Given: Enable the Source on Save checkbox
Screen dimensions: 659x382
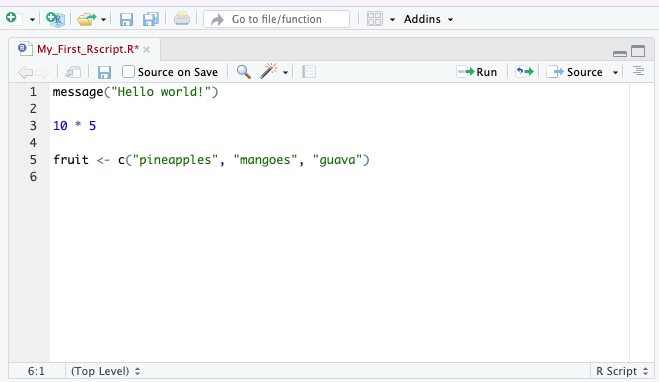Looking at the screenshot, I should (x=128, y=72).
